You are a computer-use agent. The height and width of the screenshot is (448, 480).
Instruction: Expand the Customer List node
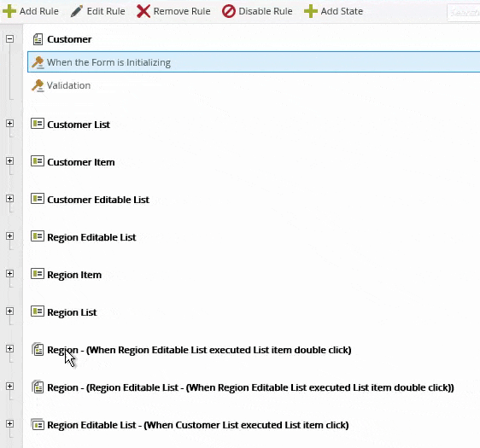pos(9,123)
